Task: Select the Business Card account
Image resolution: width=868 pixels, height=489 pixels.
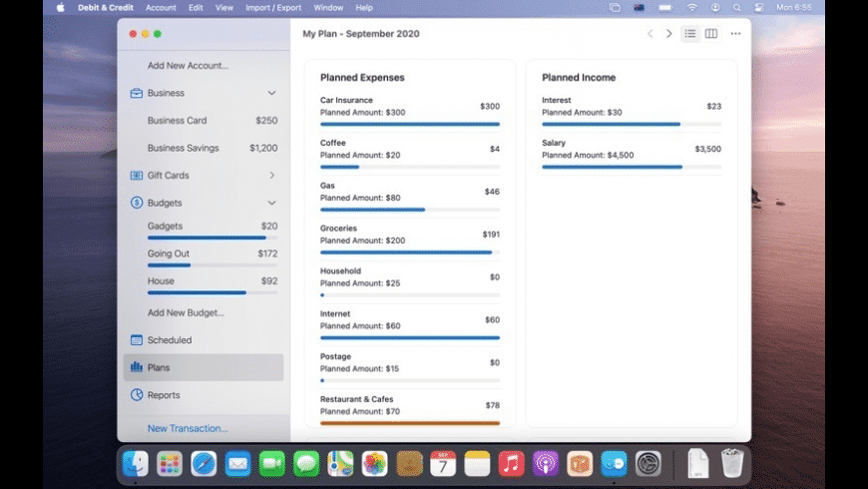Action: (204, 120)
